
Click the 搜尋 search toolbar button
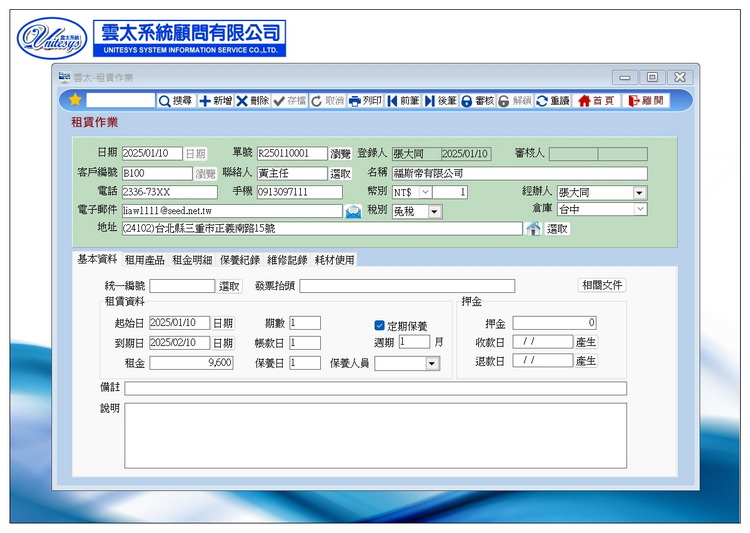pyautogui.click(x=176, y=100)
